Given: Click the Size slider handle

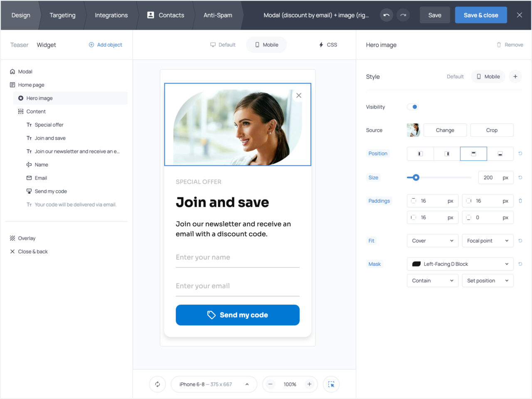Looking at the screenshot, I should point(416,177).
